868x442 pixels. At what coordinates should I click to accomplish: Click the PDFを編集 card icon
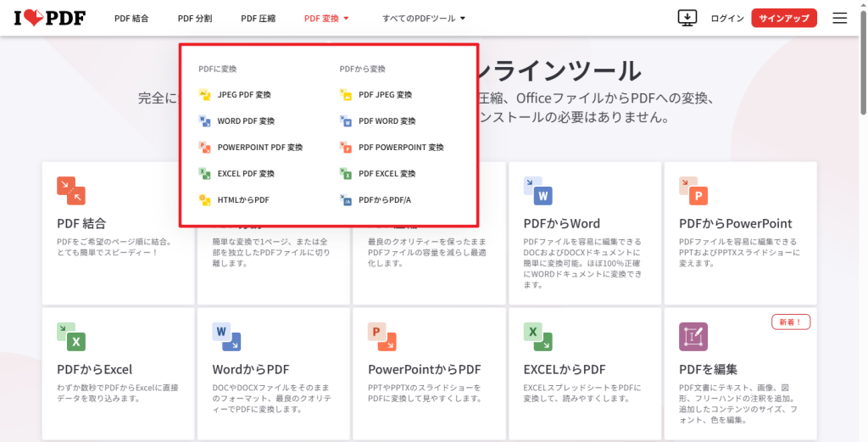[693, 337]
